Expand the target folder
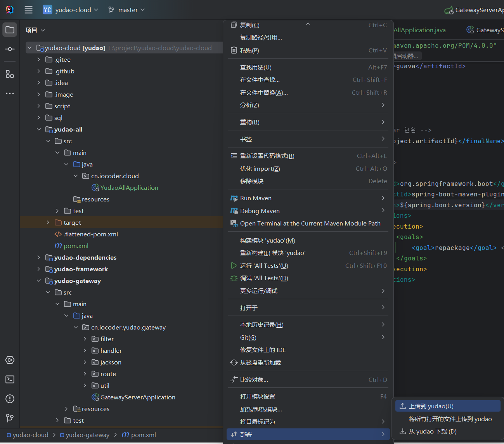 pyautogui.click(x=48, y=223)
